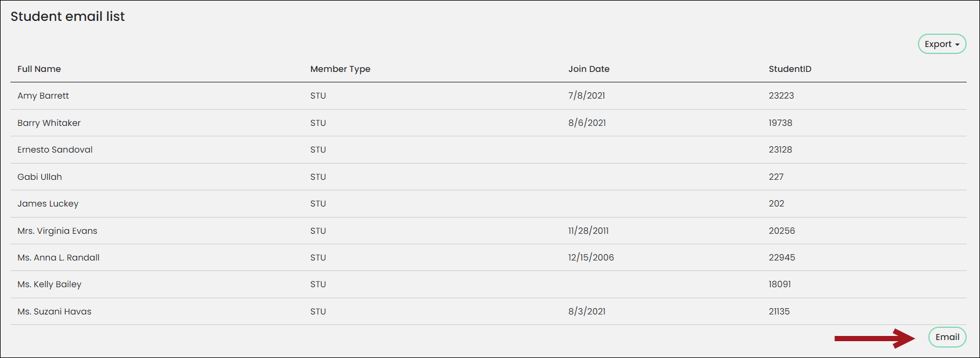Click the Ms. Kelly Bailey entry
The height and width of the screenshot is (358, 980).
coord(49,284)
